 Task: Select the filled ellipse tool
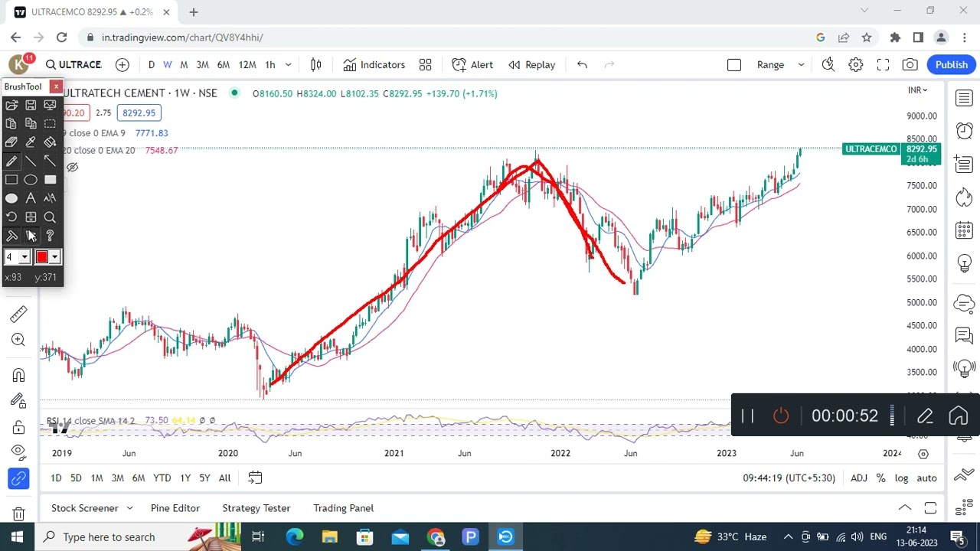(x=11, y=198)
